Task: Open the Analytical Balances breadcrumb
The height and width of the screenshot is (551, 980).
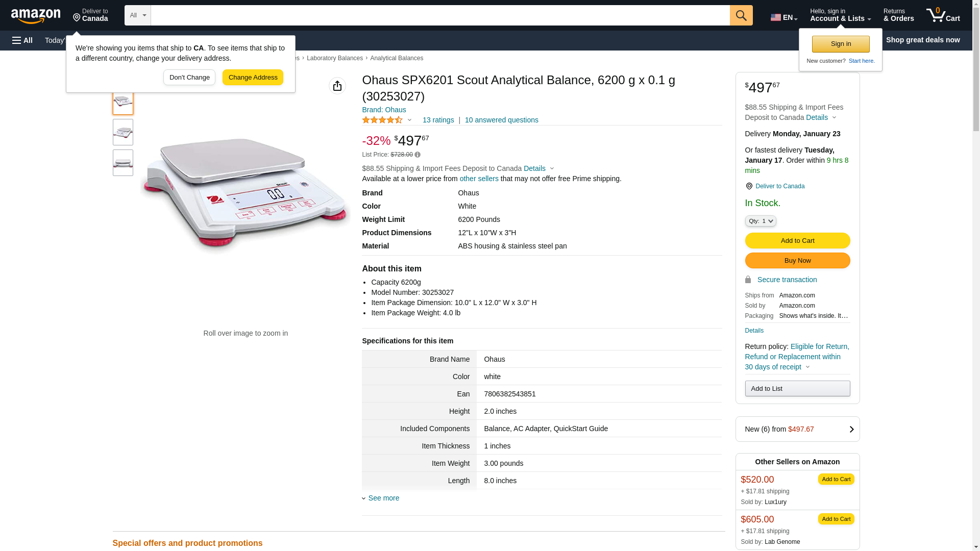Action: [396, 58]
